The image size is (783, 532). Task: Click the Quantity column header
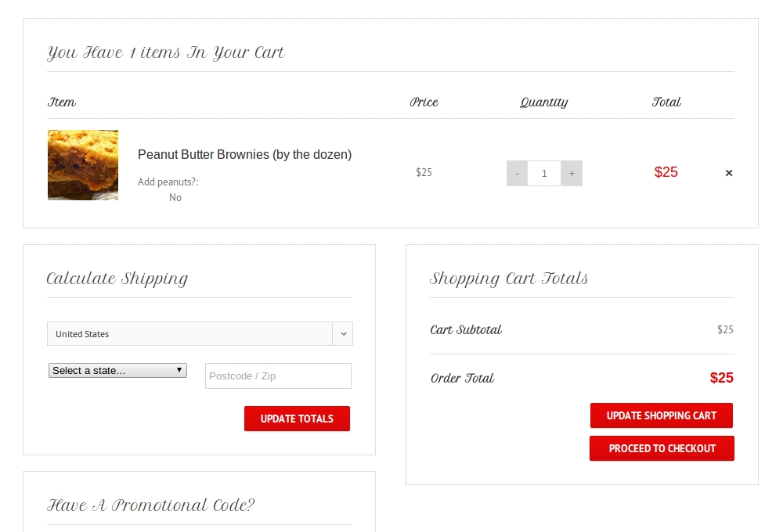click(543, 102)
